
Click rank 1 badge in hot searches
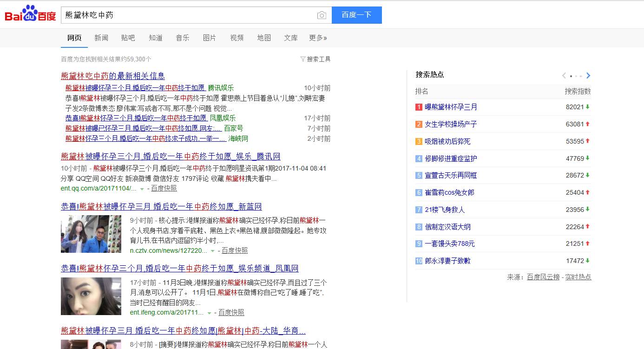click(419, 107)
